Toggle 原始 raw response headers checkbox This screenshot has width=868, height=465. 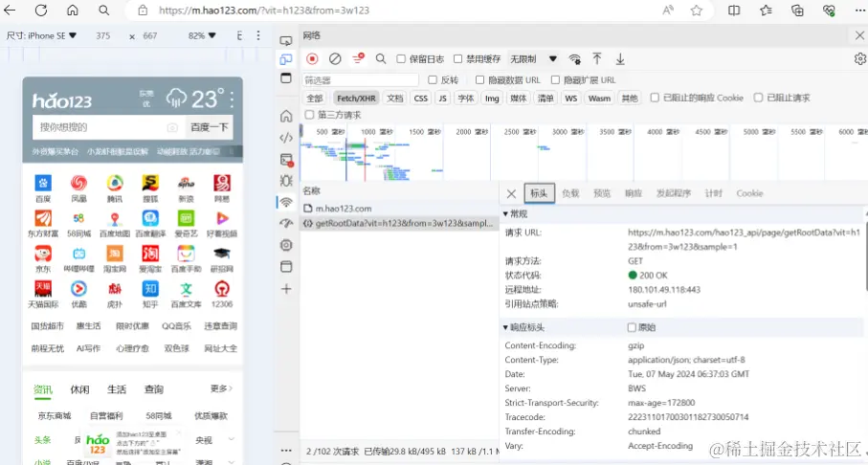coord(632,327)
